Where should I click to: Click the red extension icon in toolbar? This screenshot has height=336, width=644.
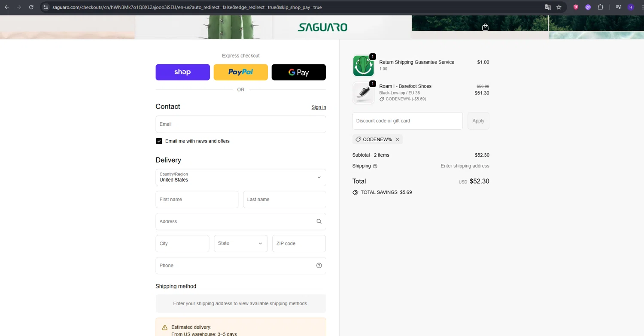[x=576, y=7]
